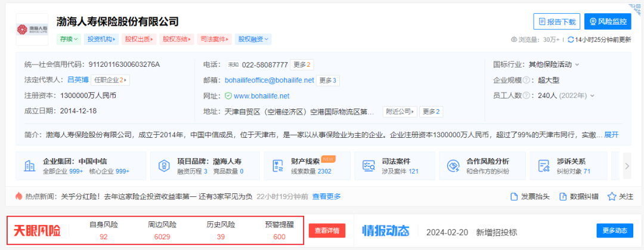Click the 财产线索 document icon
This screenshot has width=644, height=250.
[x=278, y=166]
